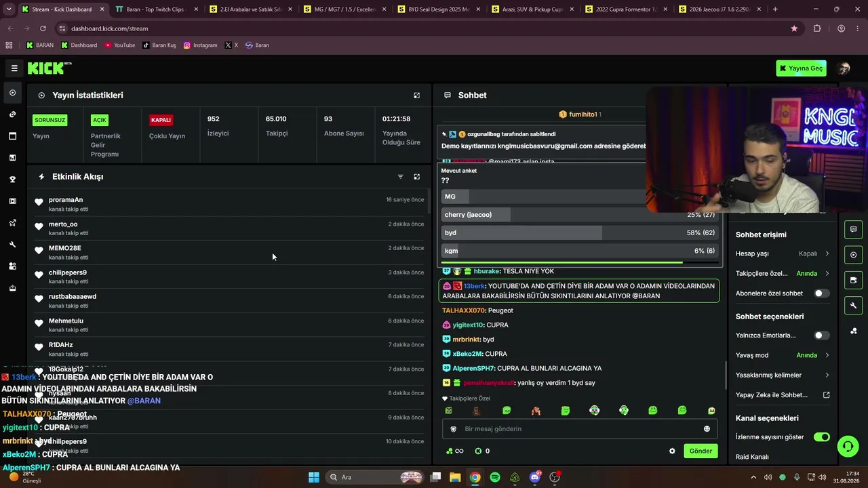The height and width of the screenshot is (488, 868).
Task: Click the green Yayına Geç button
Action: click(801, 68)
